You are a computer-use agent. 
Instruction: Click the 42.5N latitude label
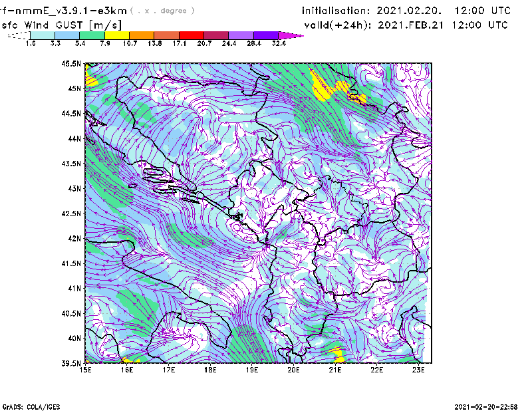(x=71, y=213)
